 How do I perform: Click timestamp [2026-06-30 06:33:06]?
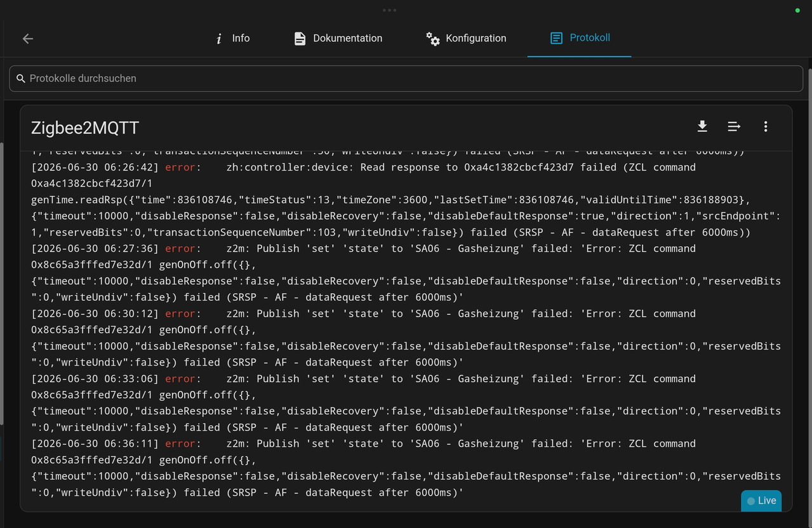[95, 379]
